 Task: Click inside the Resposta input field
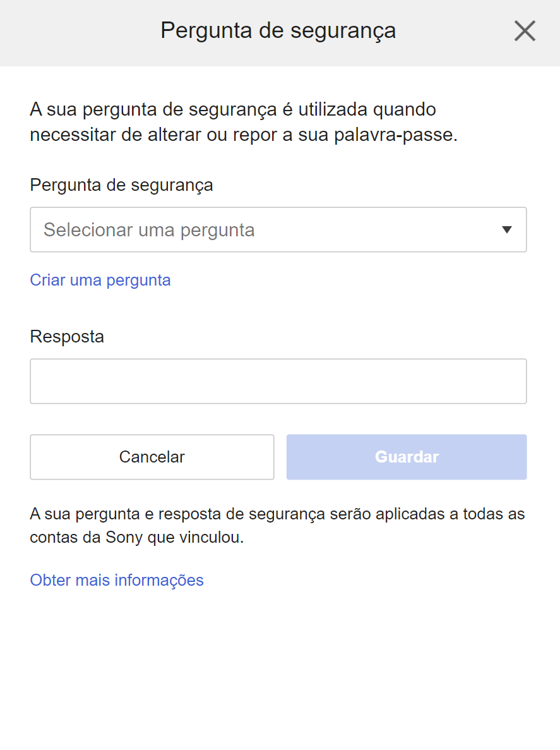click(278, 380)
